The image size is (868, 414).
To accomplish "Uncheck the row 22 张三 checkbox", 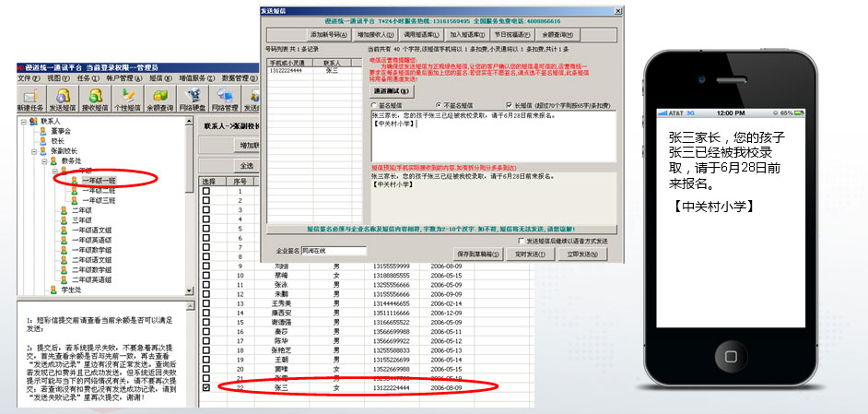I will point(206,388).
